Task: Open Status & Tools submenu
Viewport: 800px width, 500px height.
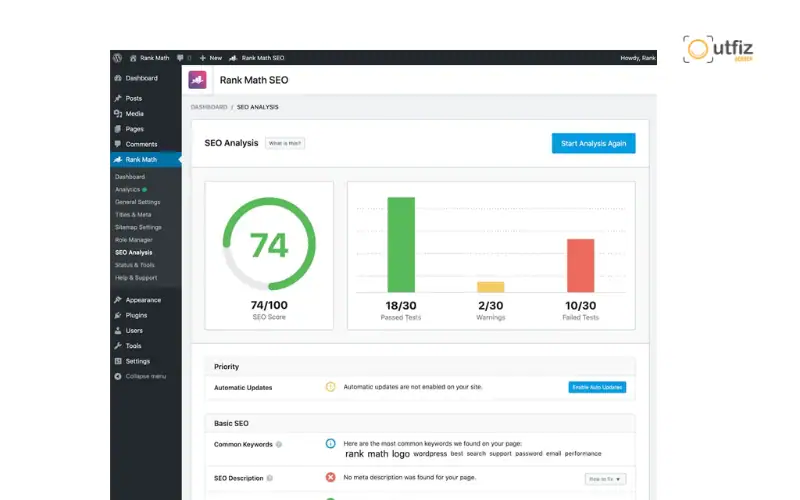Action: [x=135, y=265]
